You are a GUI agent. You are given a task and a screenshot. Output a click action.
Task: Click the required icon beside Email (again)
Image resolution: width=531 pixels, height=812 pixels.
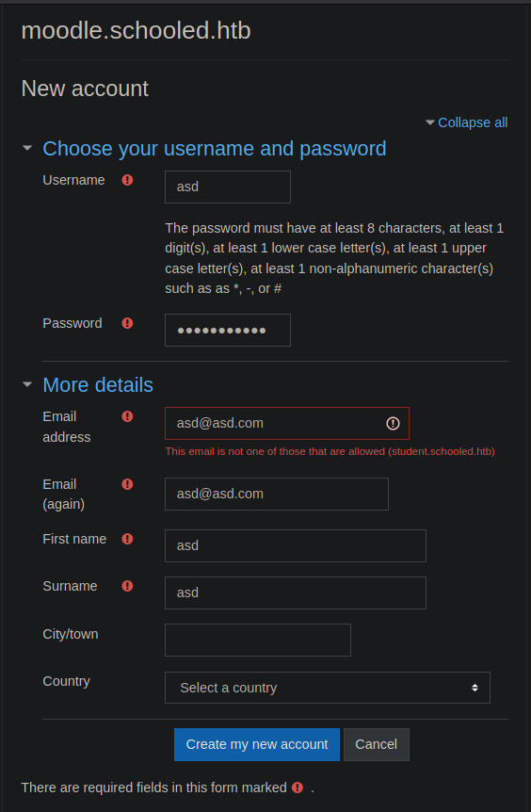coord(127,484)
